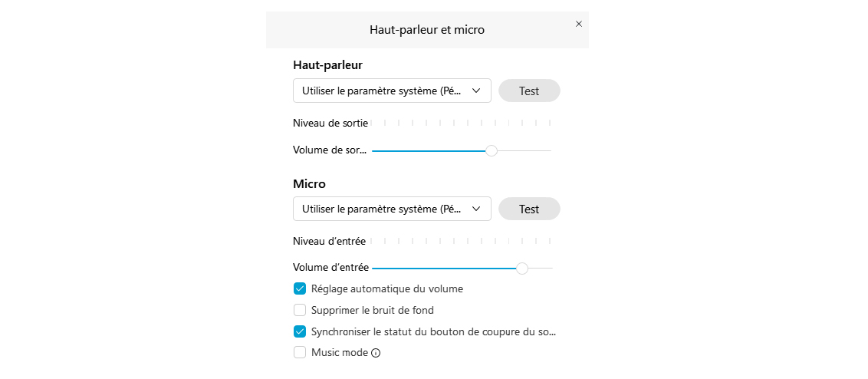This screenshot has width=868, height=379.
Task: Click the Réglage automatique du volume label
Action: (387, 288)
